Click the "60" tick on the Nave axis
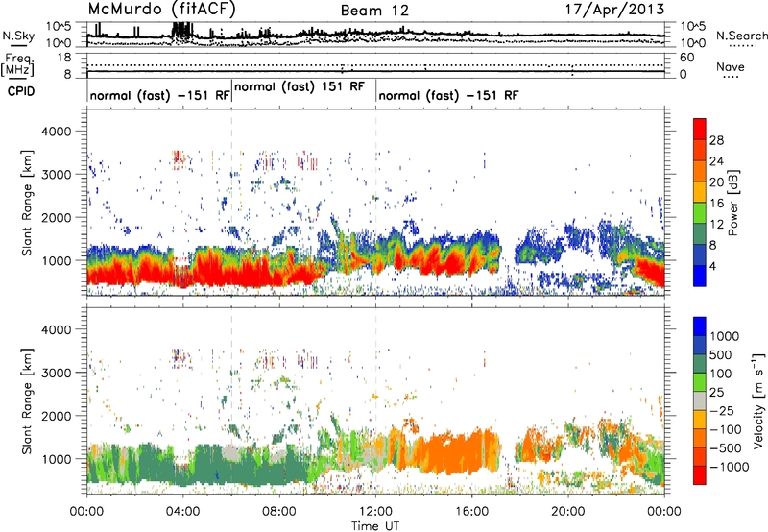The image size is (768, 532). (686, 58)
